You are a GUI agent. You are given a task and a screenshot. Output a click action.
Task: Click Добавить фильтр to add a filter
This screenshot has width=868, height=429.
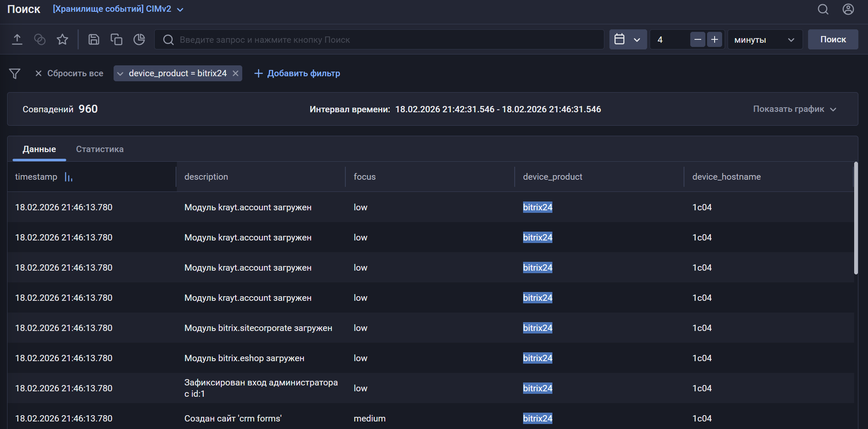click(298, 73)
